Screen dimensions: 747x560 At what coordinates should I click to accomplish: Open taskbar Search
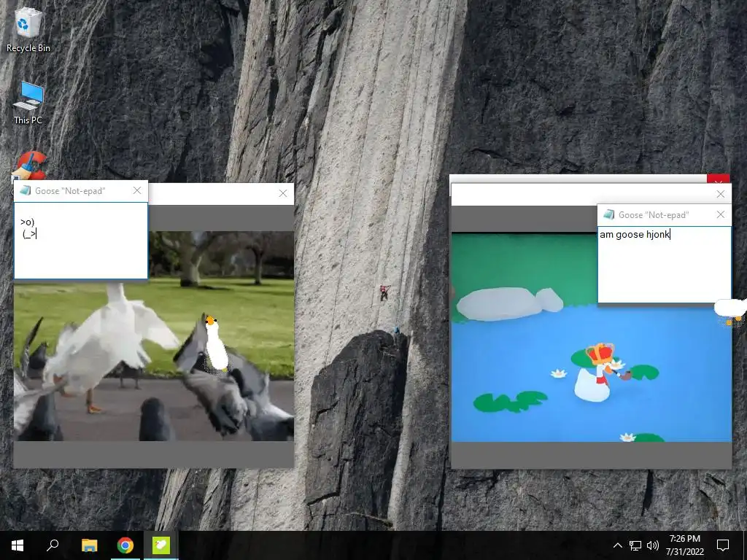[53, 545]
